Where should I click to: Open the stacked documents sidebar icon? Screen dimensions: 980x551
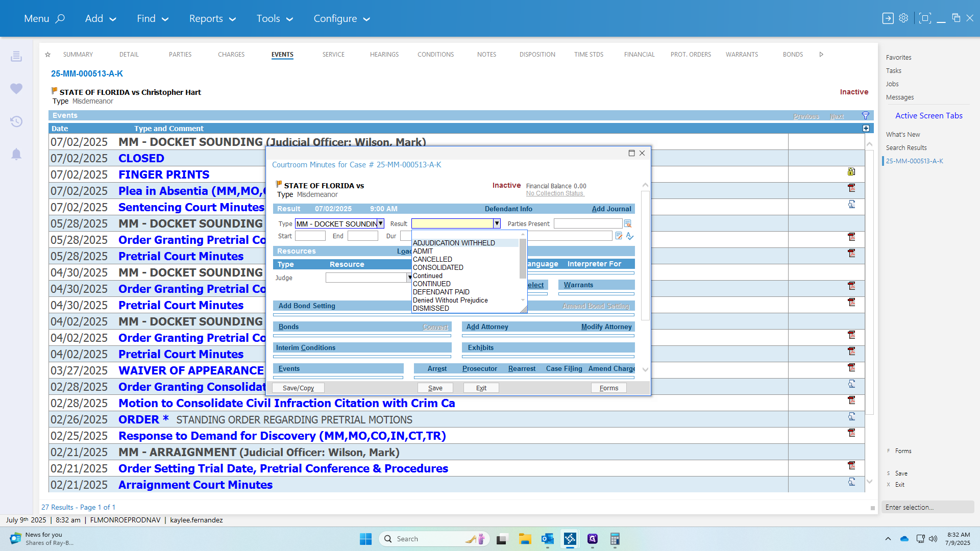point(16,56)
